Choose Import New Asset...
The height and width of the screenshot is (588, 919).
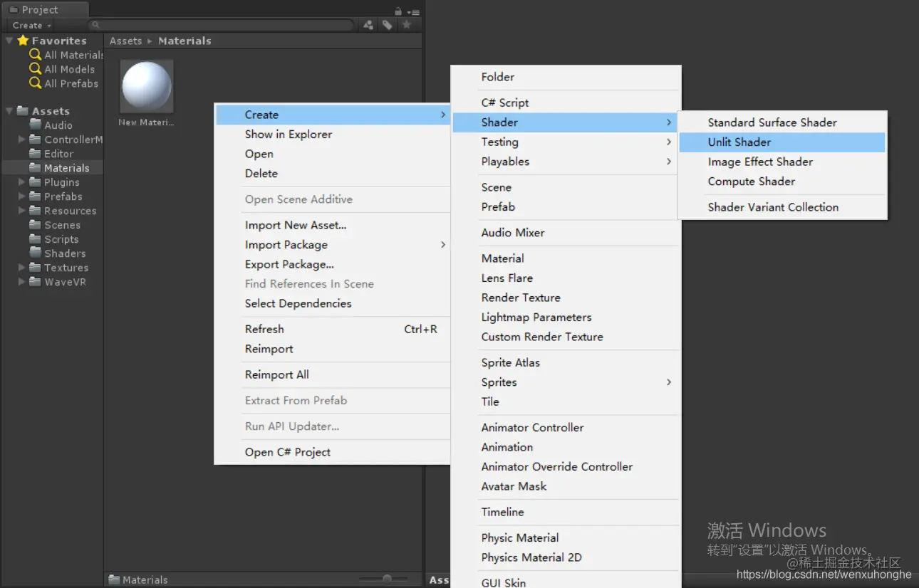pyautogui.click(x=333, y=225)
